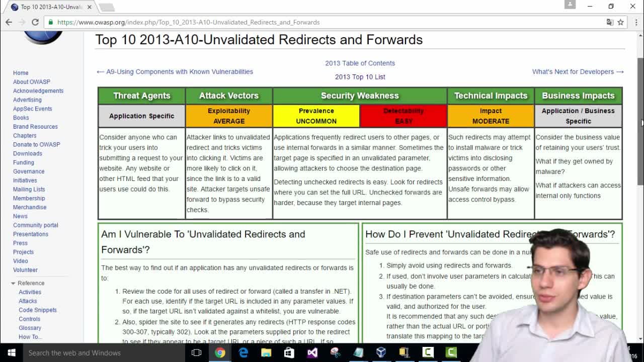Reload the page with the refresh icon
Image resolution: width=644 pixels, height=362 pixels.
(35, 22)
